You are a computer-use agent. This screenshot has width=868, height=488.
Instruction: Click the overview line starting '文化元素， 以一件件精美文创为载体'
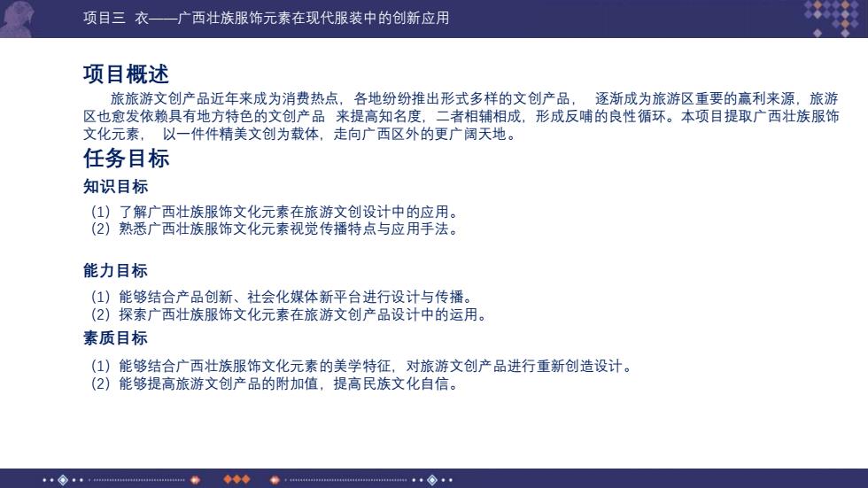300,134
